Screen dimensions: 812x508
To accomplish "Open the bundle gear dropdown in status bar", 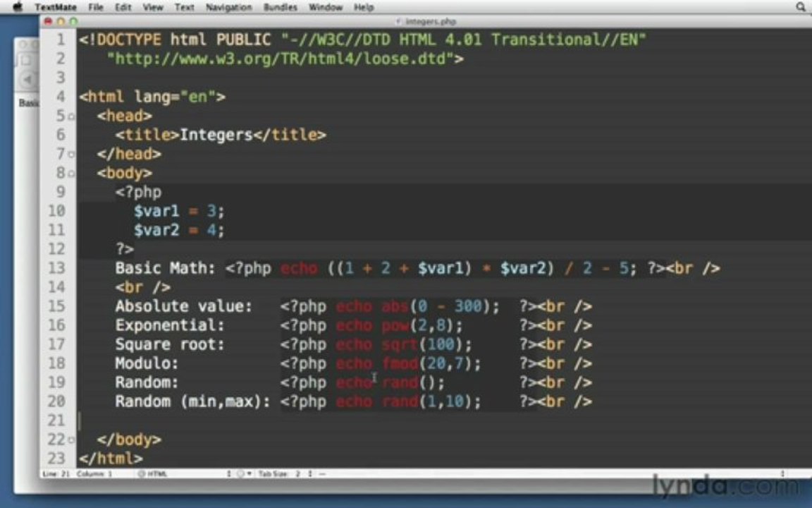I will pyautogui.click(x=244, y=474).
